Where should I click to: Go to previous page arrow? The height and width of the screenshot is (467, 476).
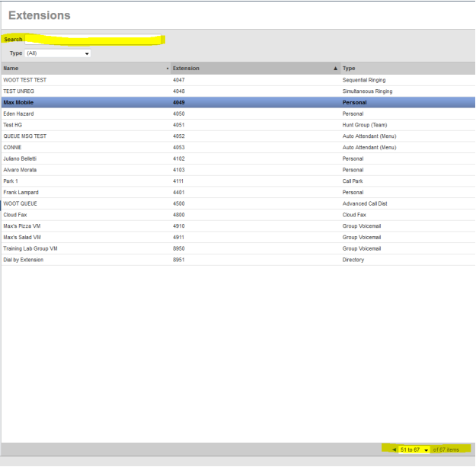[394, 449]
